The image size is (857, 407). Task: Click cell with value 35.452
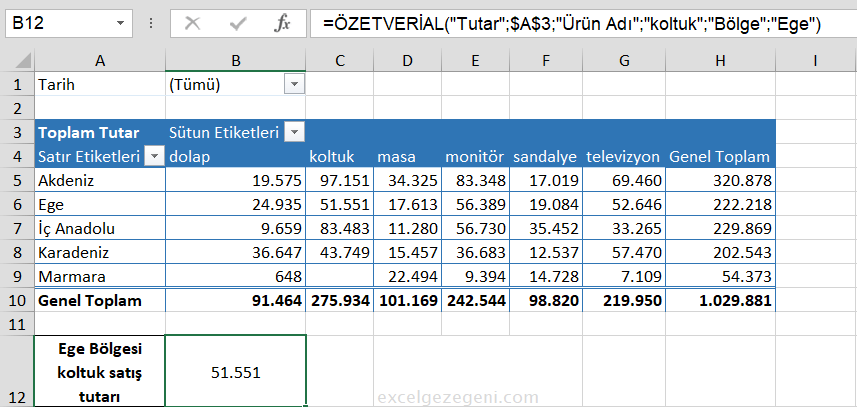[546, 228]
